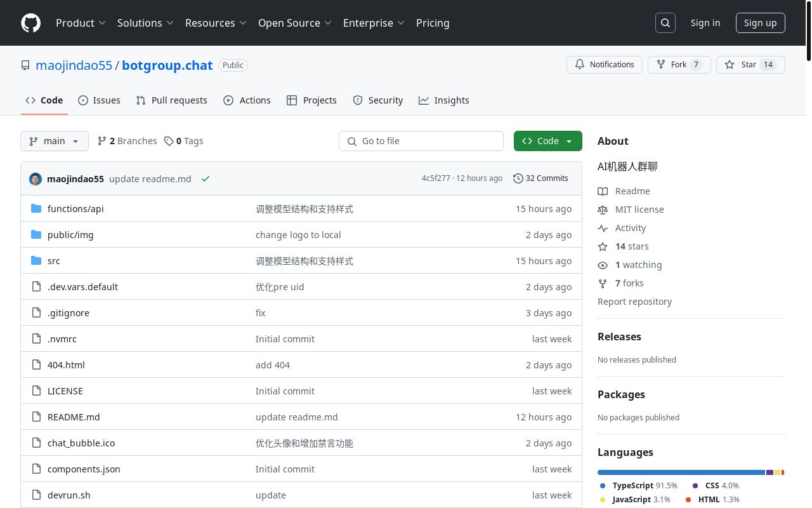This screenshot has width=812, height=508.
Task: Open the Pull requests tab
Action: pos(171,100)
